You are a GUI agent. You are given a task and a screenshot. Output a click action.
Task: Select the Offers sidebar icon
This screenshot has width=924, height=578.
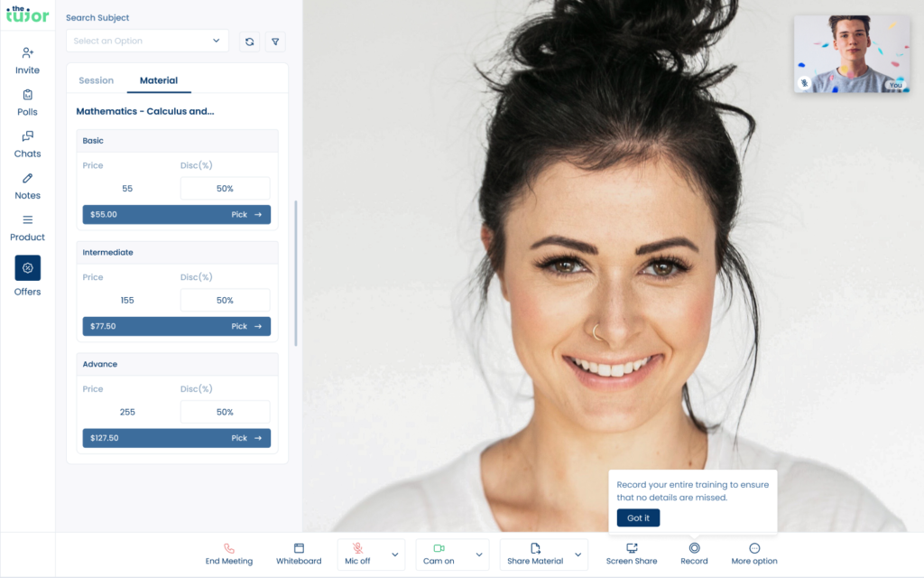(x=27, y=268)
